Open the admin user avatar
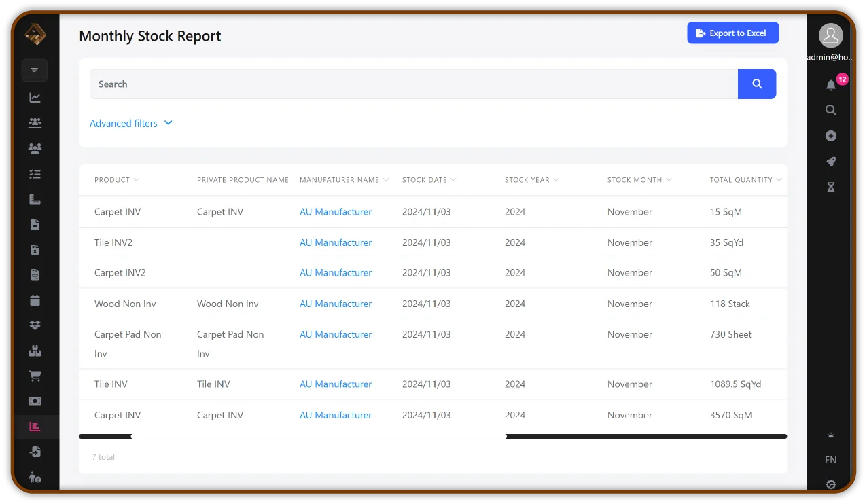867x504 pixels. (x=830, y=35)
